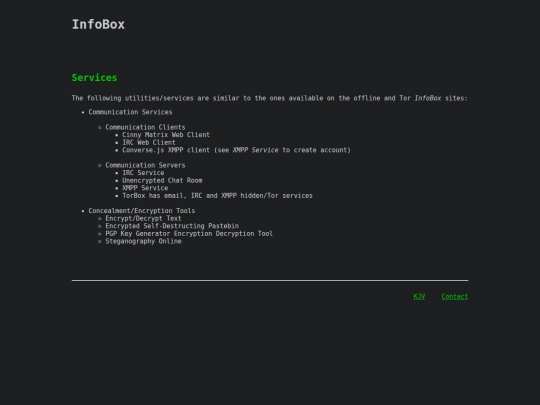Open the Unencrypted Chat Room entry
The height and width of the screenshot is (405, 540).
162,180
